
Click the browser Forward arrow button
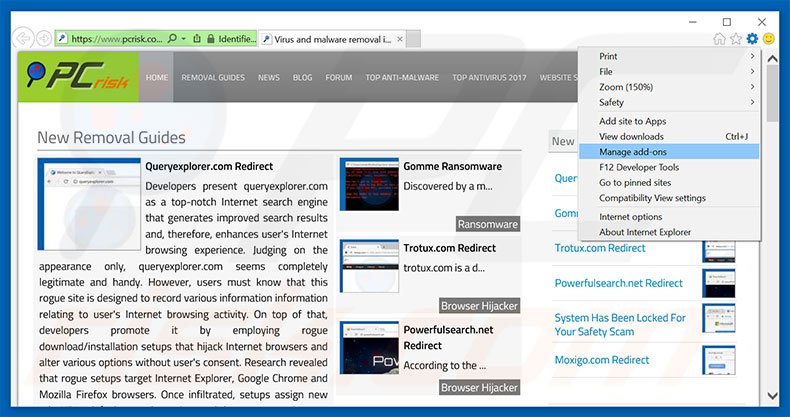[44, 39]
